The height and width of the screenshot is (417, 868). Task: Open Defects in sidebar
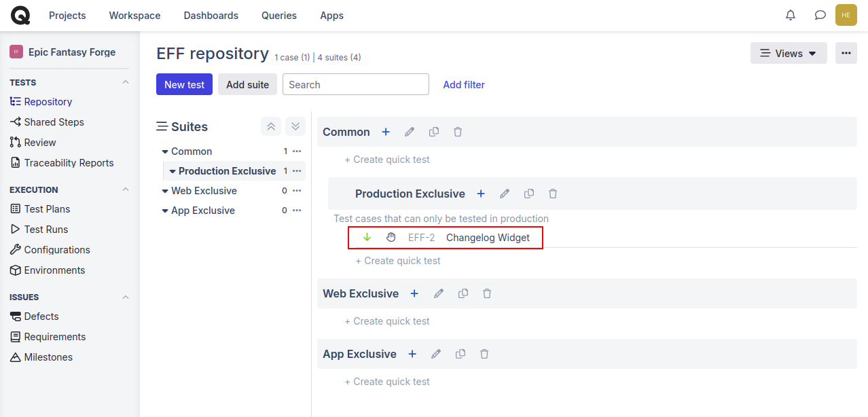pos(34,316)
